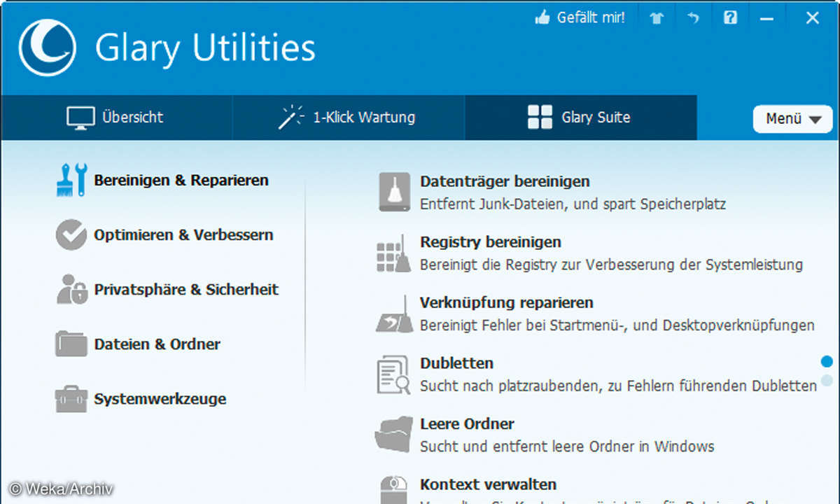Click the folder icon for Dateien & Ordner
Image resolution: width=840 pixels, height=504 pixels.
71,344
